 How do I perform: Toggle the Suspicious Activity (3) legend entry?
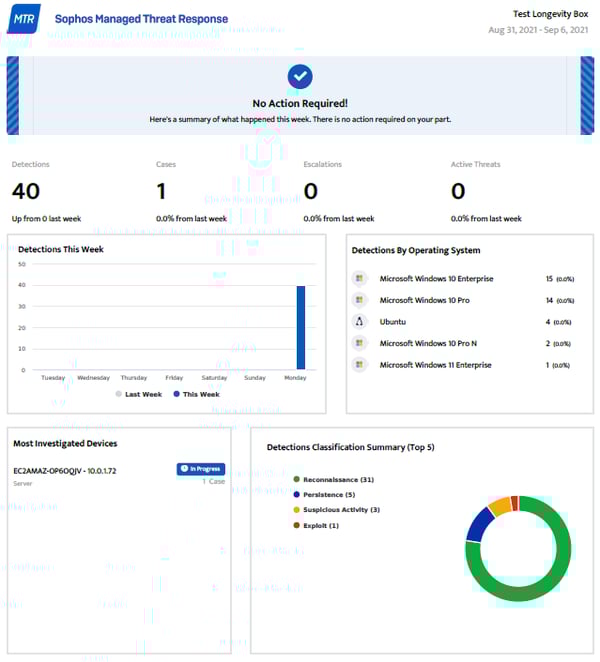[337, 510]
